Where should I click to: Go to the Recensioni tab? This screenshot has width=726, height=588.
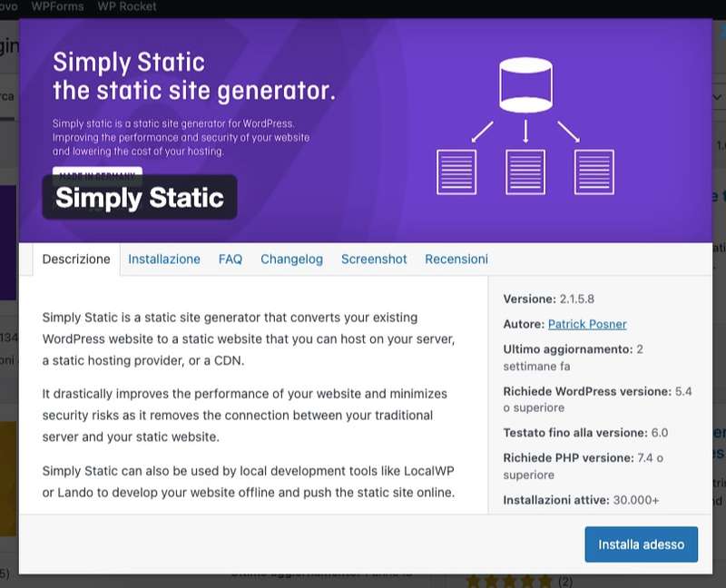click(x=456, y=260)
